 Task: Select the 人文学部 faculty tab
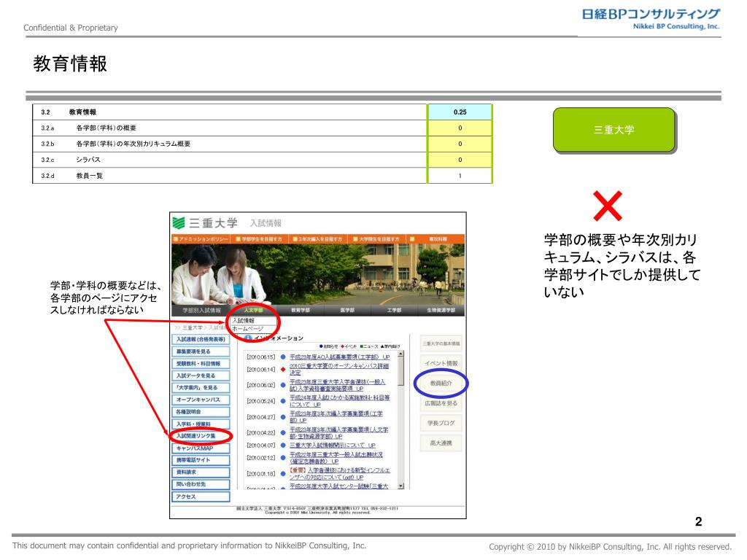pyautogui.click(x=253, y=310)
